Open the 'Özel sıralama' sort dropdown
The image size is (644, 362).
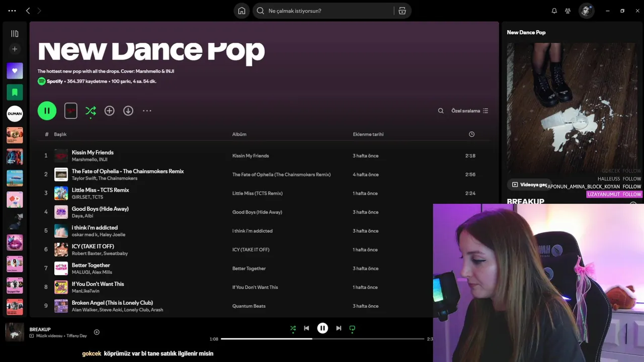point(469,111)
